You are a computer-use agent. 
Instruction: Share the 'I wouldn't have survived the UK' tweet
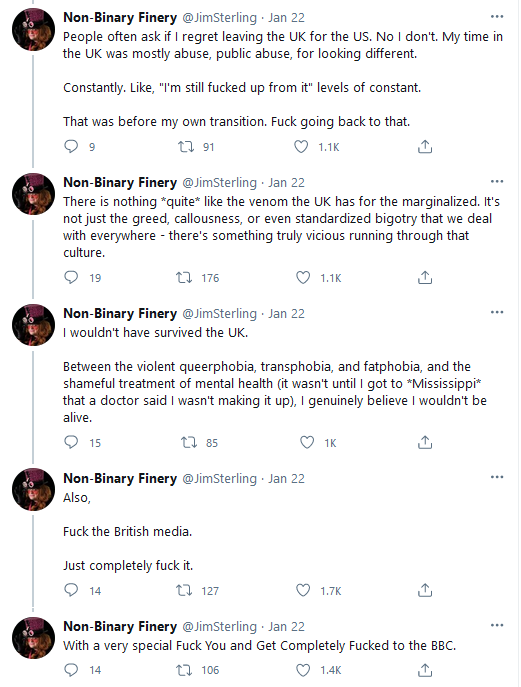click(425, 443)
